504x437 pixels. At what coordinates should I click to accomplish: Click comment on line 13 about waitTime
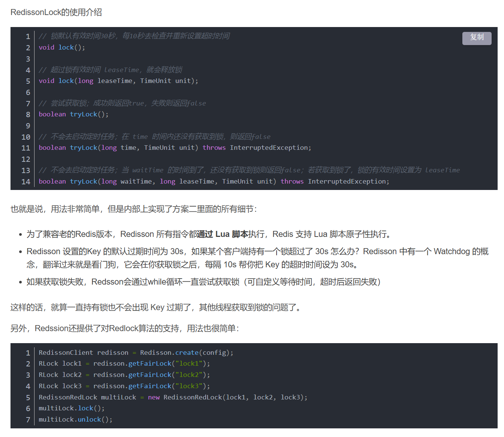point(249,170)
